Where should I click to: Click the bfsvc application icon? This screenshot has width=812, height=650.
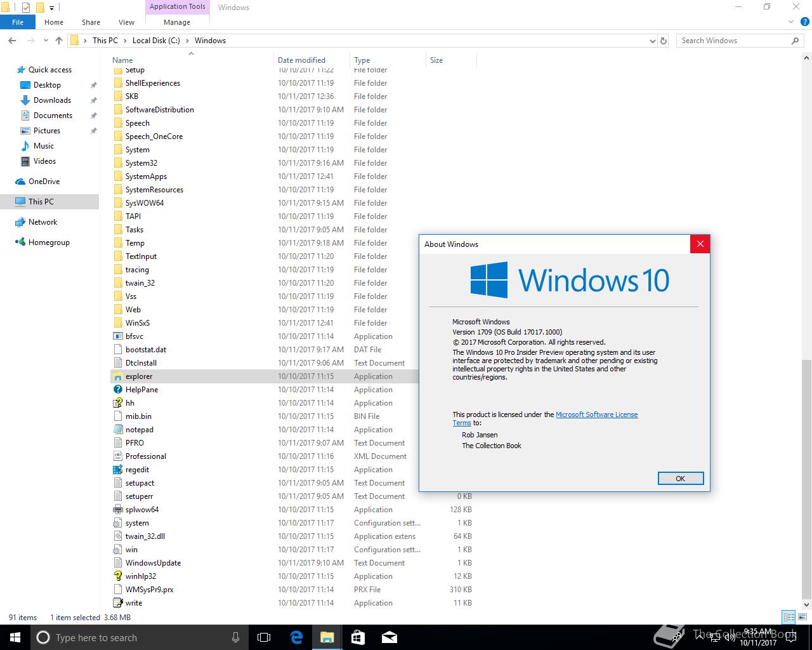coord(117,336)
